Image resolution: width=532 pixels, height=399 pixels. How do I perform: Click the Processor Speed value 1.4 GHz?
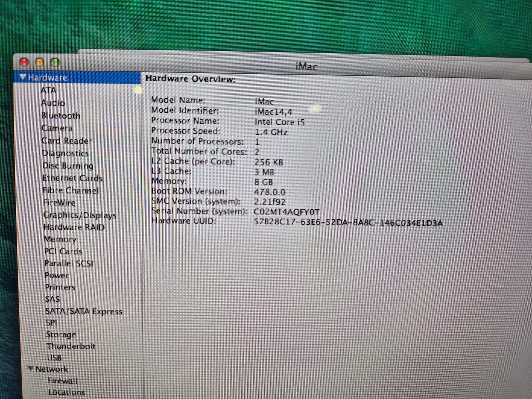click(x=271, y=132)
